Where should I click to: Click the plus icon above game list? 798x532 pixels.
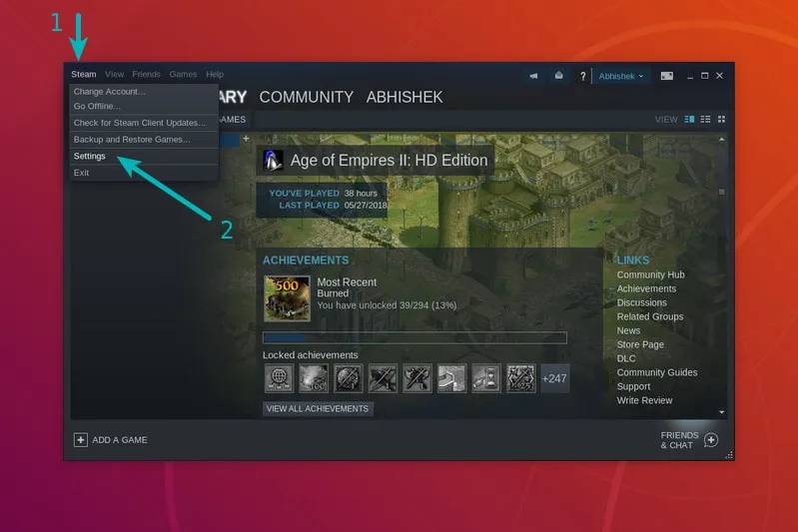point(246,139)
